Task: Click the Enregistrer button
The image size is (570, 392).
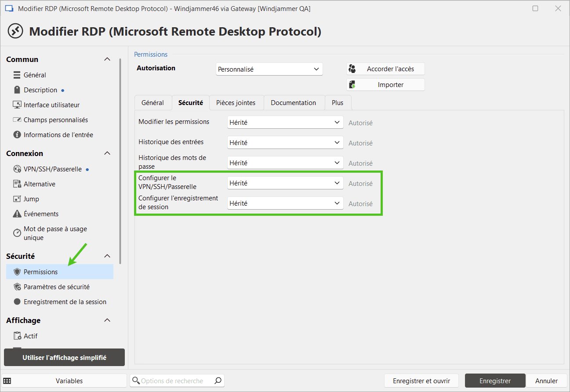Action: pos(495,381)
